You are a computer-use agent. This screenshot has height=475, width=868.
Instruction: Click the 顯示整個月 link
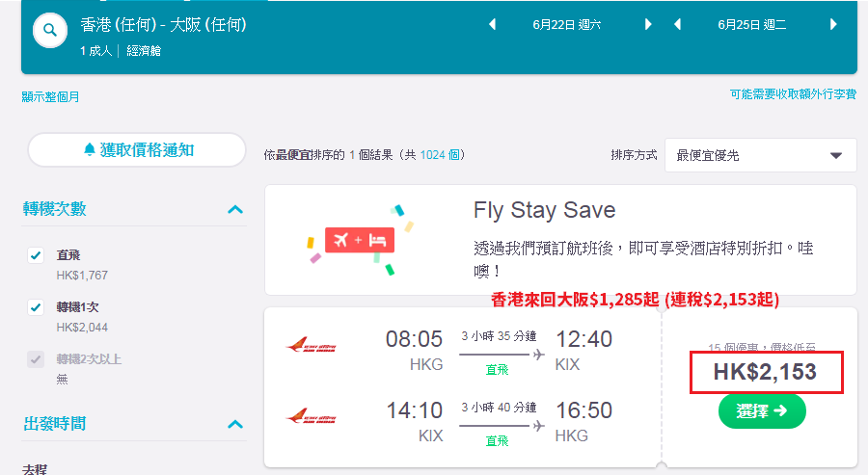50,97
